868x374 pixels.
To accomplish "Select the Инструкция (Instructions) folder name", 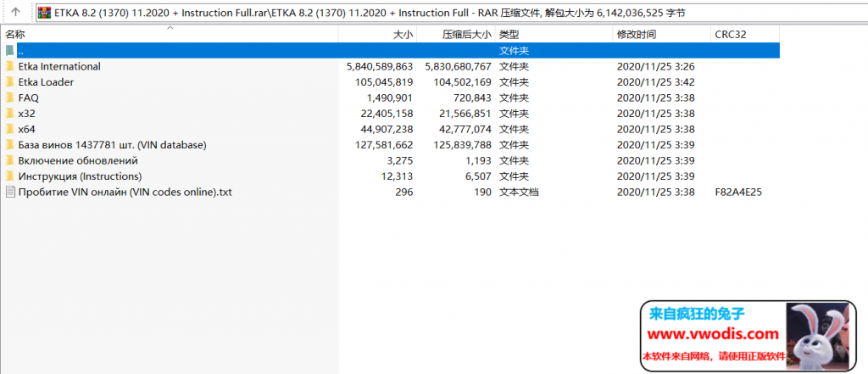I will (x=80, y=176).
